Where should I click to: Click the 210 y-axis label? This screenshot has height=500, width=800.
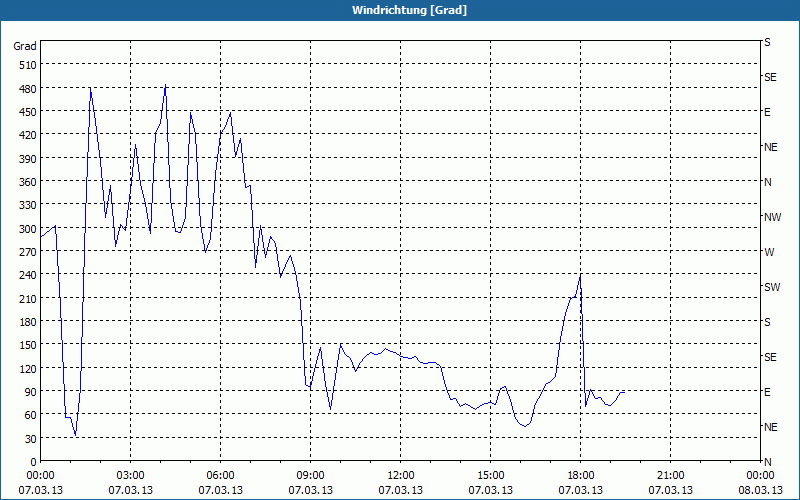28,298
